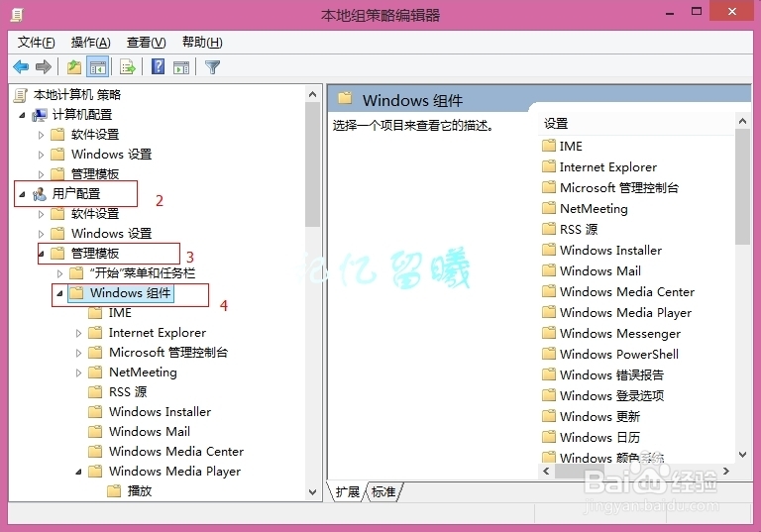Click right list vertical scrollbar thumb
Image resolution: width=761 pixels, height=532 pixels.
(742, 186)
